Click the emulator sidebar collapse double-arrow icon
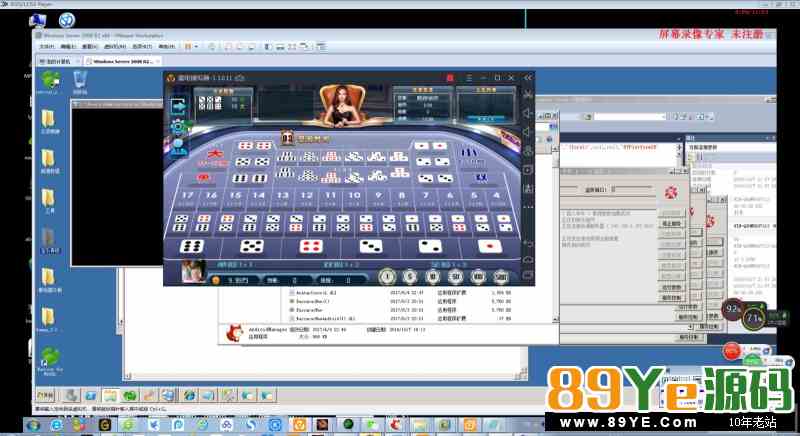 (528, 78)
